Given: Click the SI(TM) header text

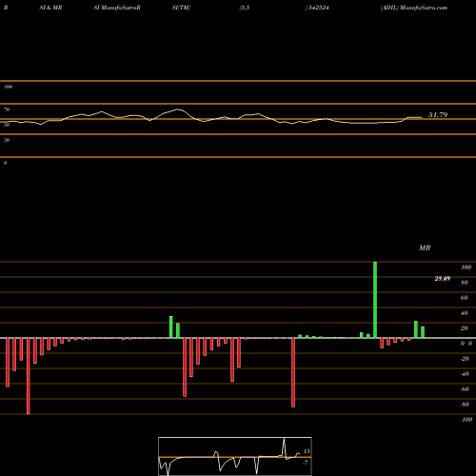Looking at the screenshot, I should pyautogui.click(x=181, y=8).
